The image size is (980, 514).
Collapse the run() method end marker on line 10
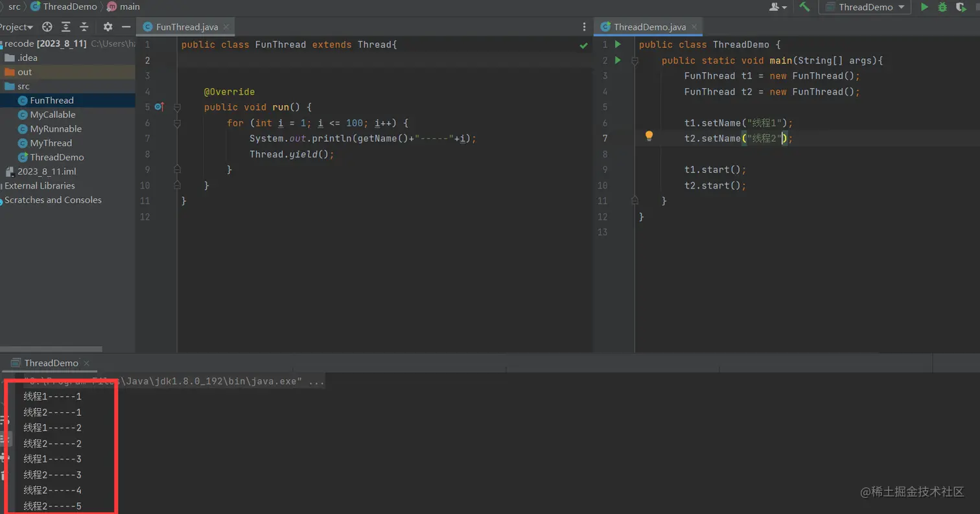click(x=177, y=185)
